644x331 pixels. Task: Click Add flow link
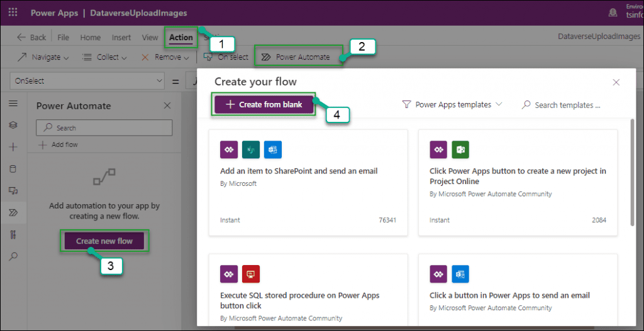[x=58, y=144]
